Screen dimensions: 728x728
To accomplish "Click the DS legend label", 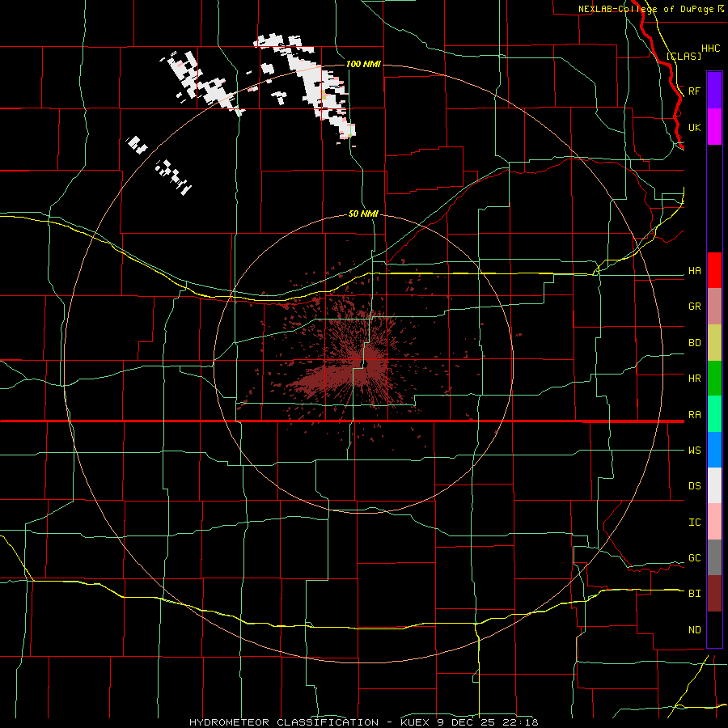I will point(694,486).
